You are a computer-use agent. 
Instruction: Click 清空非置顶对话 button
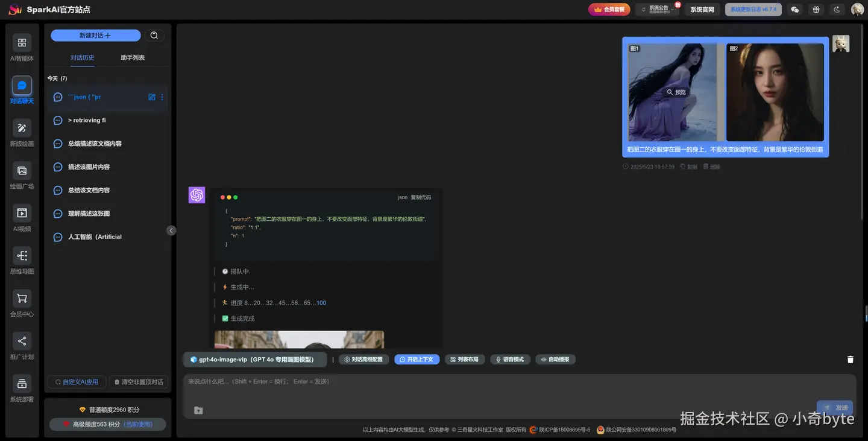[x=139, y=382]
